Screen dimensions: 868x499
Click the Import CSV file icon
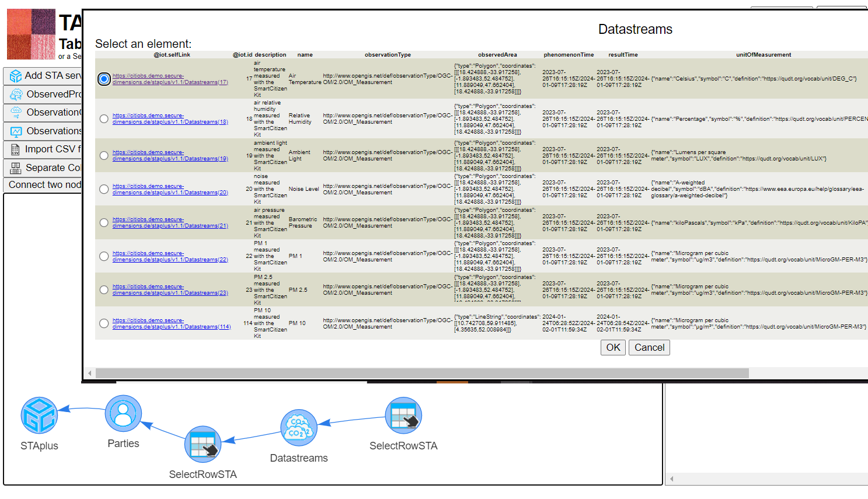click(15, 149)
